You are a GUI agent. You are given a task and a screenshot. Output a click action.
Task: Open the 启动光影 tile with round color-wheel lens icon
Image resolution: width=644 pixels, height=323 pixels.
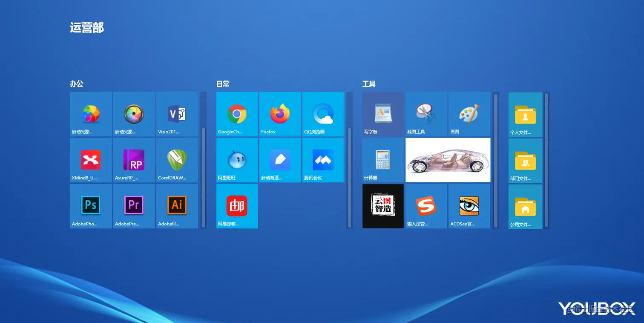(x=134, y=114)
